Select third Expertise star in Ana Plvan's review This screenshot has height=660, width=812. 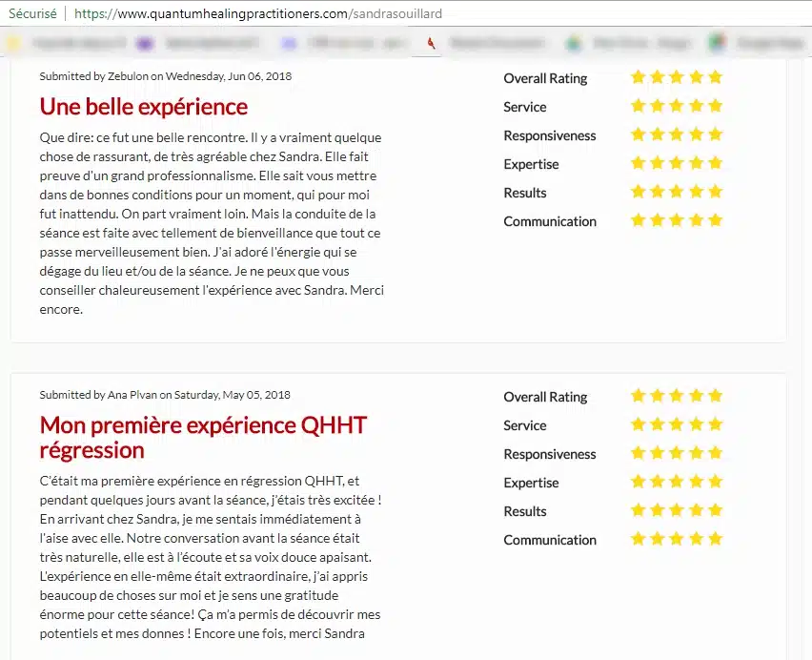click(x=677, y=482)
